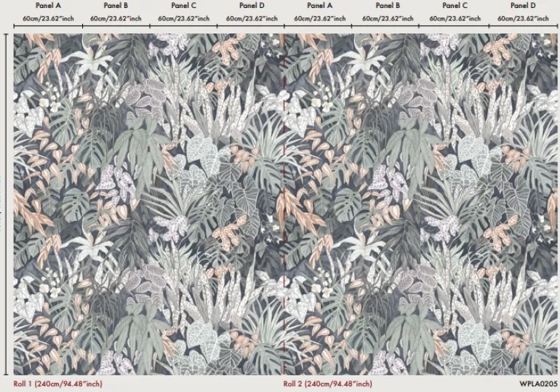The height and width of the screenshot is (392, 560).
Task: Click the Panel B label in Roll 1
Action: click(x=116, y=6)
